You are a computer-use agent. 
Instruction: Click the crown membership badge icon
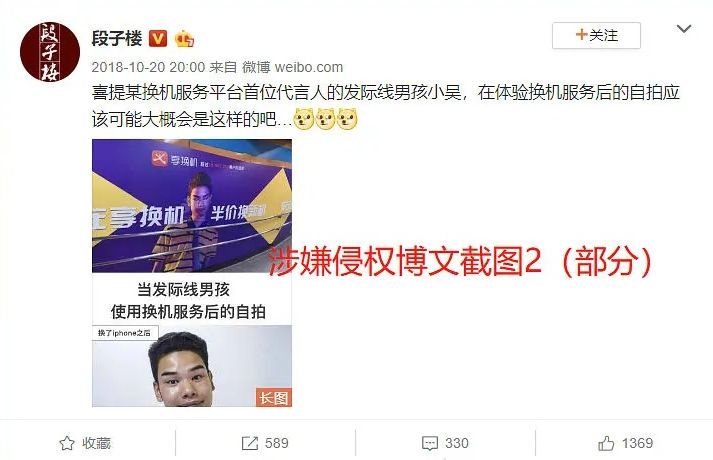(x=185, y=39)
